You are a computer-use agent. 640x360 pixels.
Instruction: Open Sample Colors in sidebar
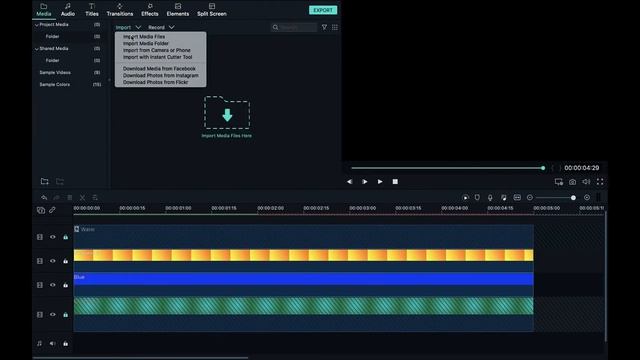pos(55,84)
